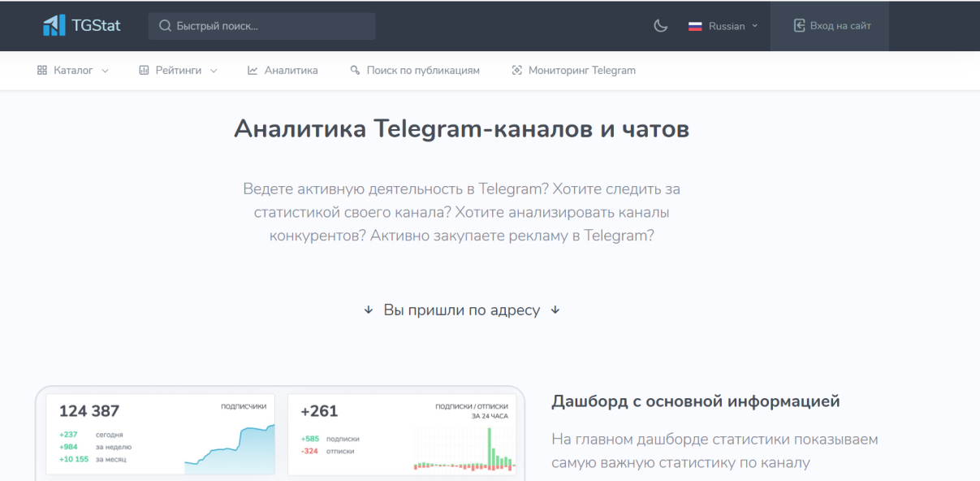
Task: Toggle dark mode with moon icon
Action: click(661, 26)
